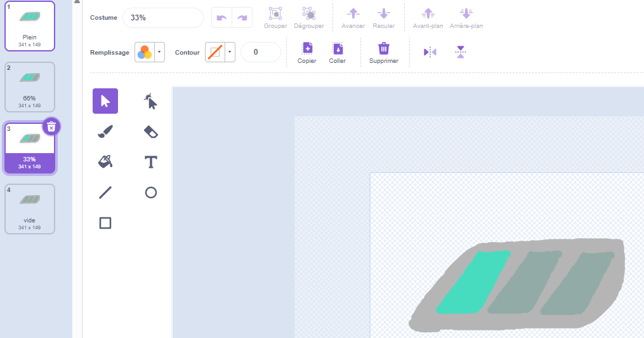Image resolution: width=644 pixels, height=338 pixels.
Task: Click the Supprimer trash icon
Action: [384, 48]
